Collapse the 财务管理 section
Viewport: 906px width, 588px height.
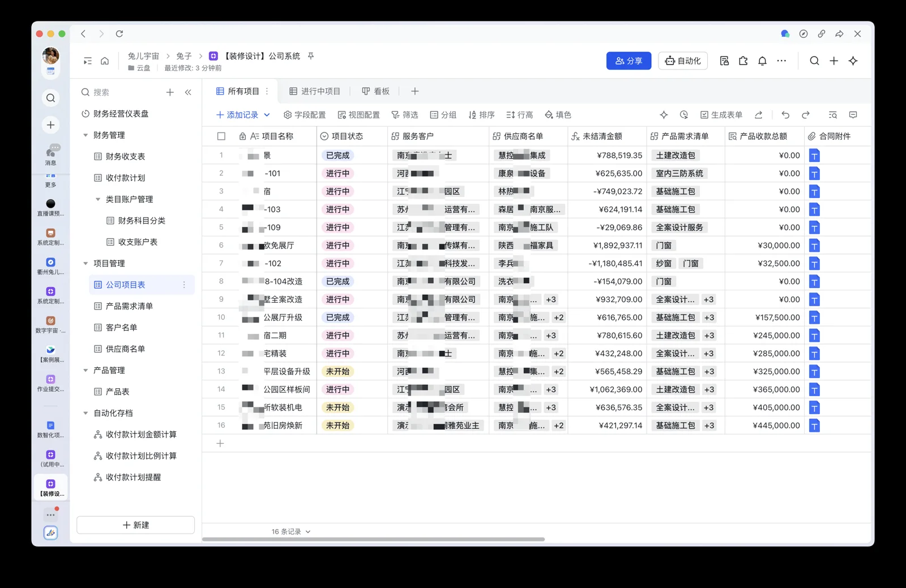pyautogui.click(x=86, y=135)
